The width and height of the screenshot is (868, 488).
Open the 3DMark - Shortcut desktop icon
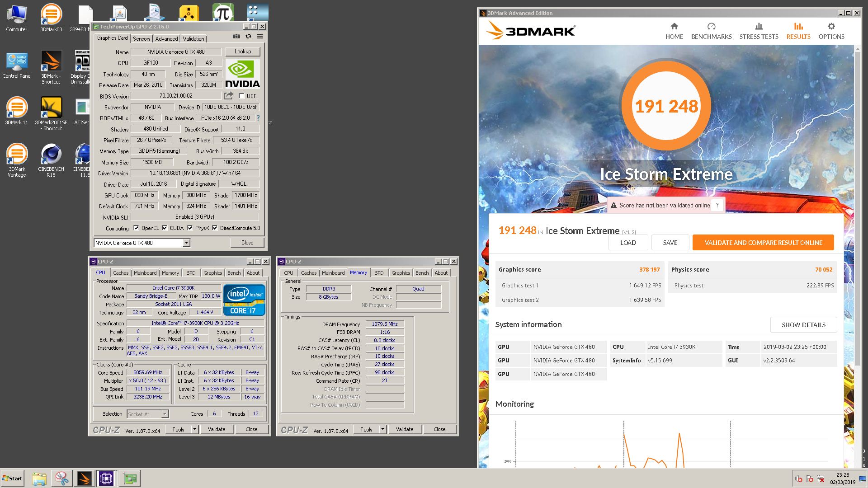click(x=51, y=67)
